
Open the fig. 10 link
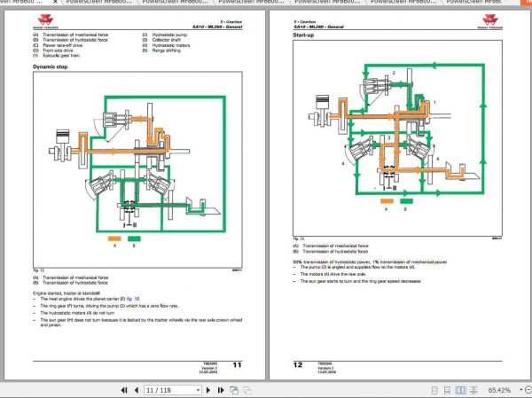tap(133, 299)
